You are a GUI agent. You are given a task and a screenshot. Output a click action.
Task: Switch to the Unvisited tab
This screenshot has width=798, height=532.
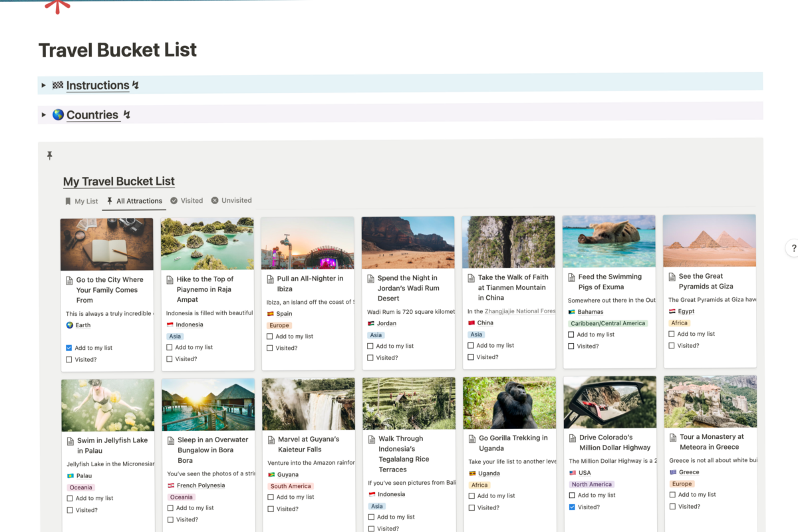tap(231, 200)
